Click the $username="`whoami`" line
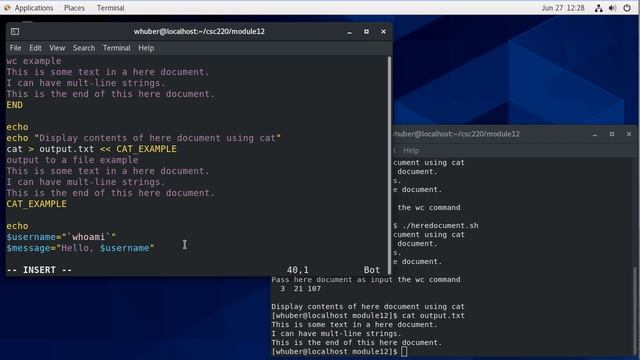Image resolution: width=640 pixels, height=360 pixels. tap(61, 237)
